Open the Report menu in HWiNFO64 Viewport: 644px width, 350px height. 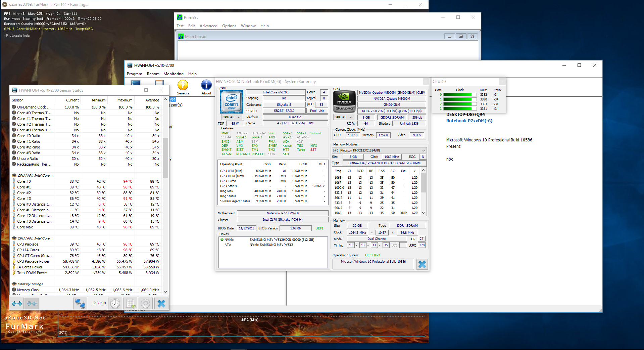pos(153,74)
